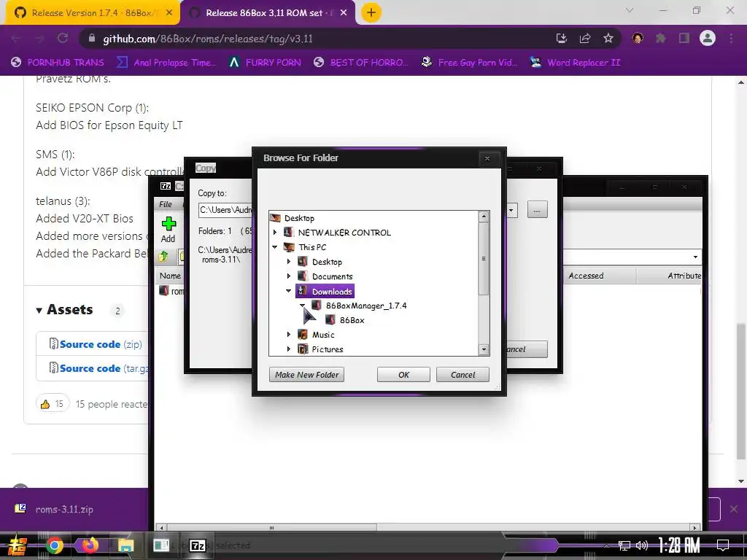Bookmark this page with star icon
This screenshot has height=560, width=747.
coord(608,39)
